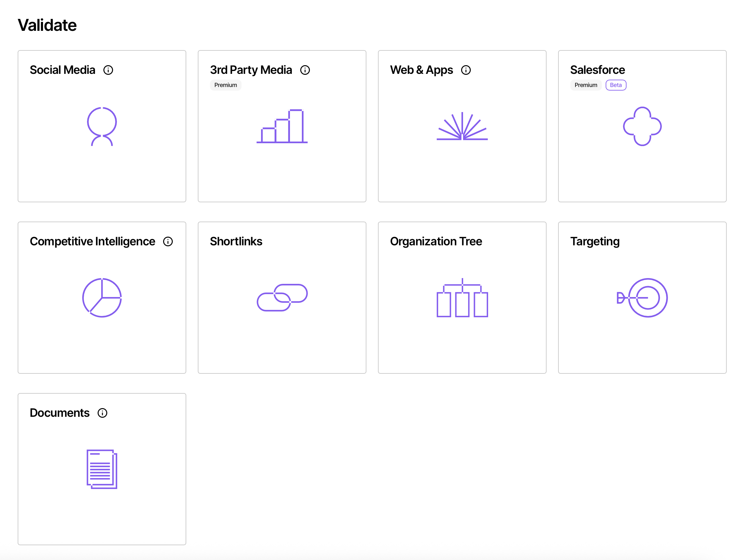
Task: Open the Competitive Intelligence title
Action: [92, 241]
